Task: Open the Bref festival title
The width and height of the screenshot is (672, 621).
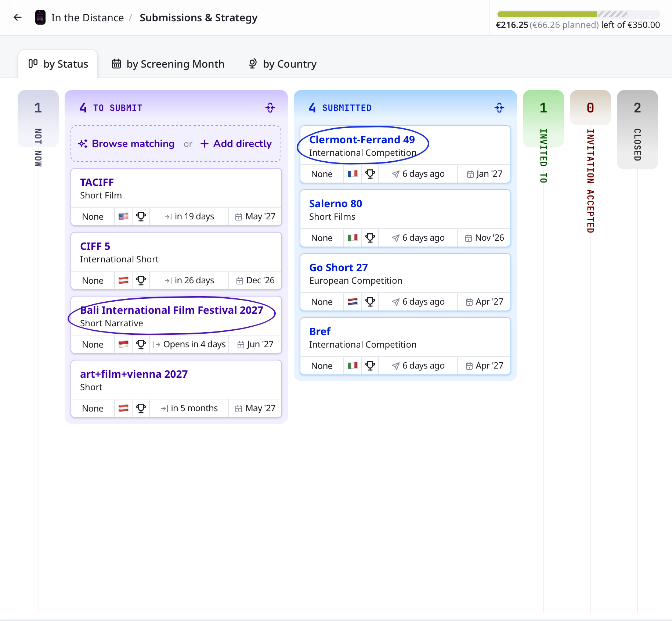Action: click(x=320, y=331)
